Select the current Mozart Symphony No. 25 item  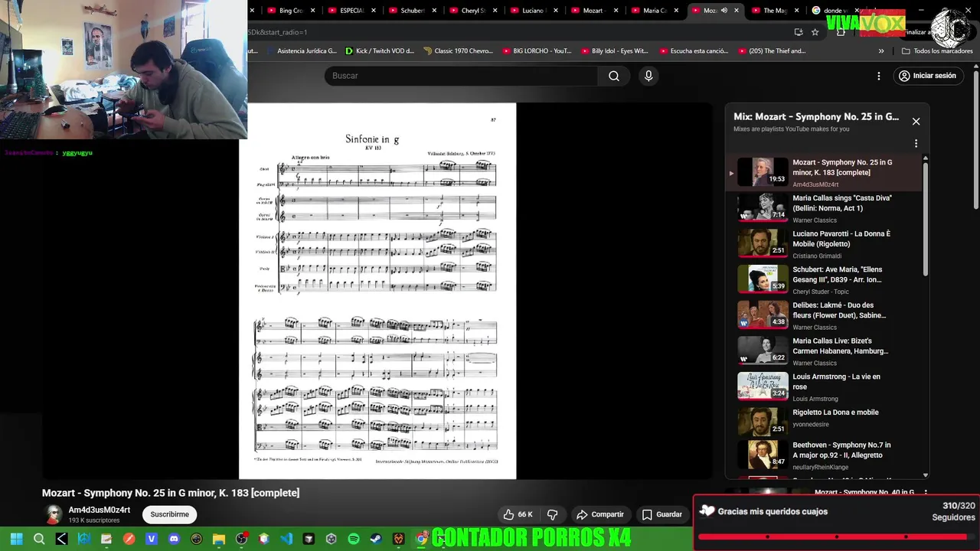825,172
